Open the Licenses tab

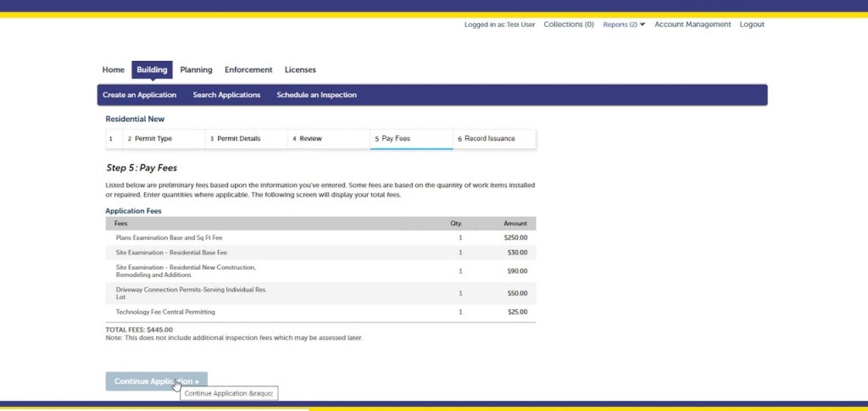click(300, 69)
